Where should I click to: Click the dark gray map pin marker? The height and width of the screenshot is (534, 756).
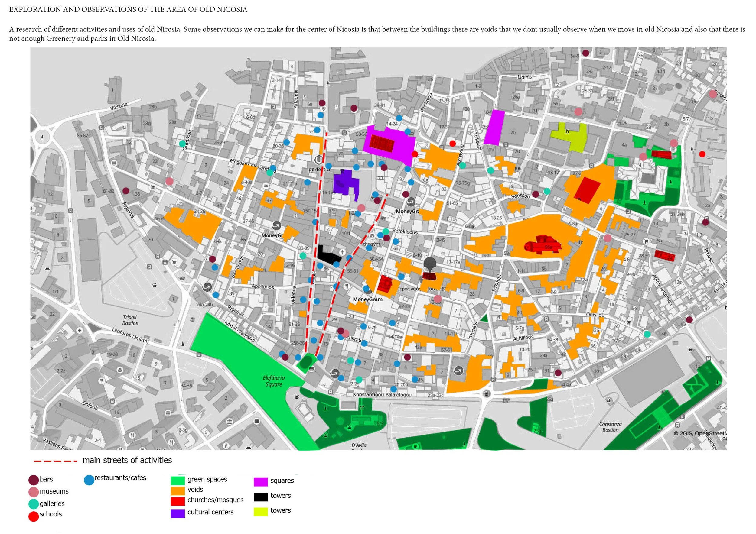click(x=430, y=264)
